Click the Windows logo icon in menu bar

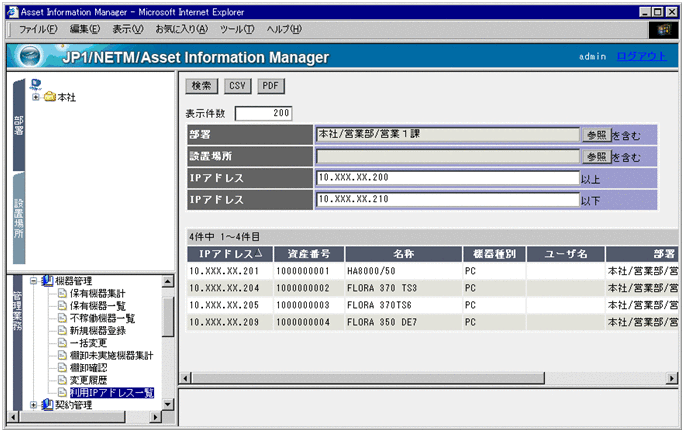pyautogui.click(x=666, y=29)
